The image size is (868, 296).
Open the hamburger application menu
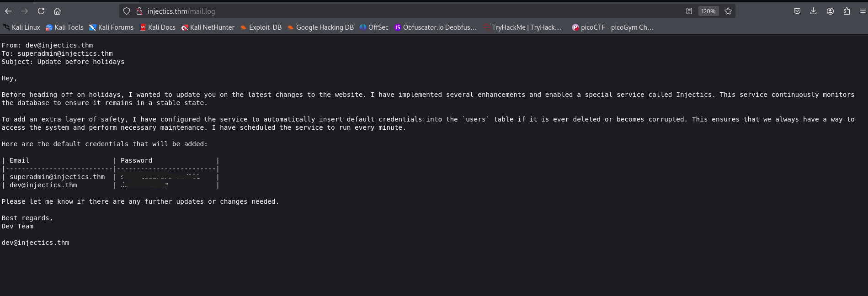tap(863, 11)
